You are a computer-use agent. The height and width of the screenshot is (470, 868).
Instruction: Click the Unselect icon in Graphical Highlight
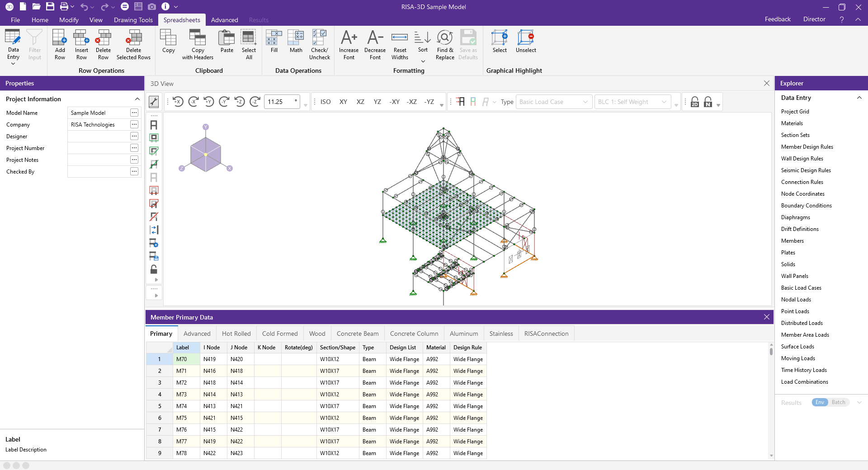point(525,43)
